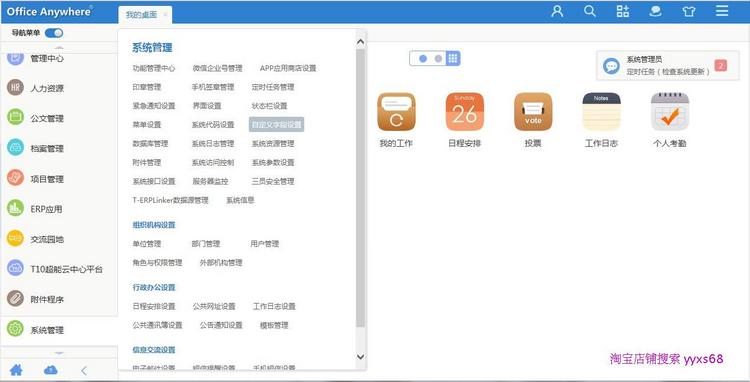Open 公共网址设置 link
The image size is (750, 382).
[214, 306]
